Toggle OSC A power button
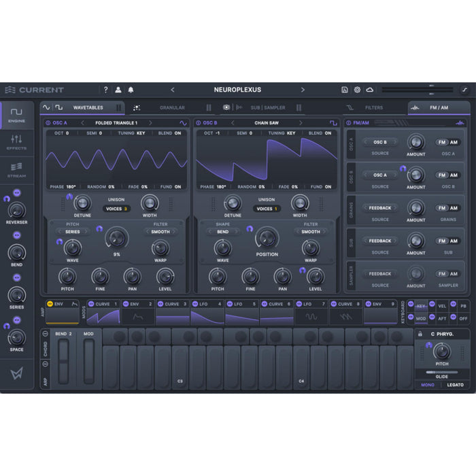 [x=48, y=123]
